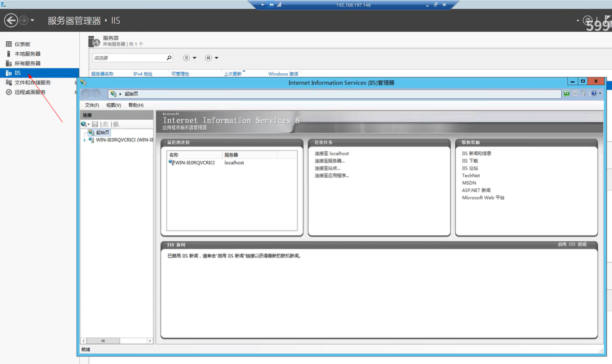Click right arrow of connections horizontal scrollbar

(x=150, y=341)
